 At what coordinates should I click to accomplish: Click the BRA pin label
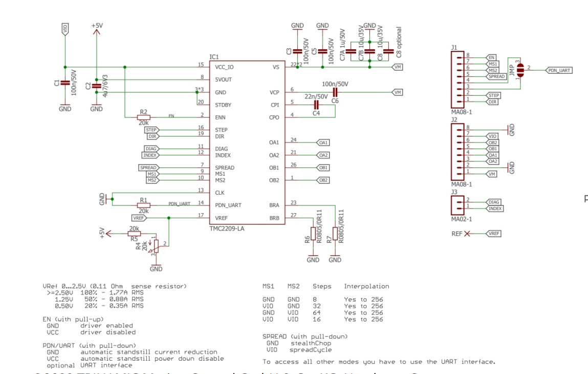tap(274, 205)
